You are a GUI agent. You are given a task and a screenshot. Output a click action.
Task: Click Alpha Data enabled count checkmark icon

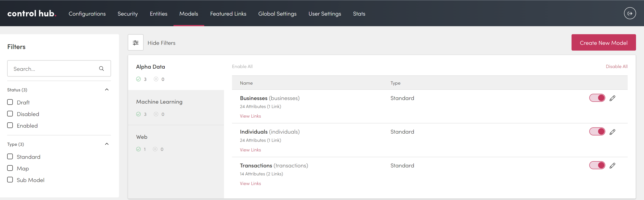(x=139, y=79)
